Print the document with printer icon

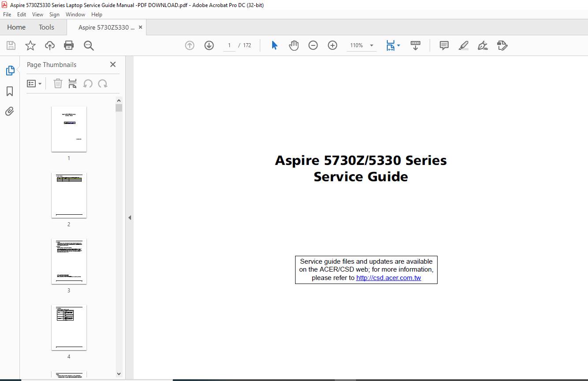pos(69,45)
